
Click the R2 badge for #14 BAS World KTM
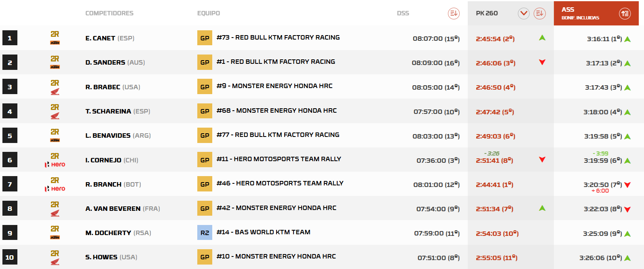[205, 233]
